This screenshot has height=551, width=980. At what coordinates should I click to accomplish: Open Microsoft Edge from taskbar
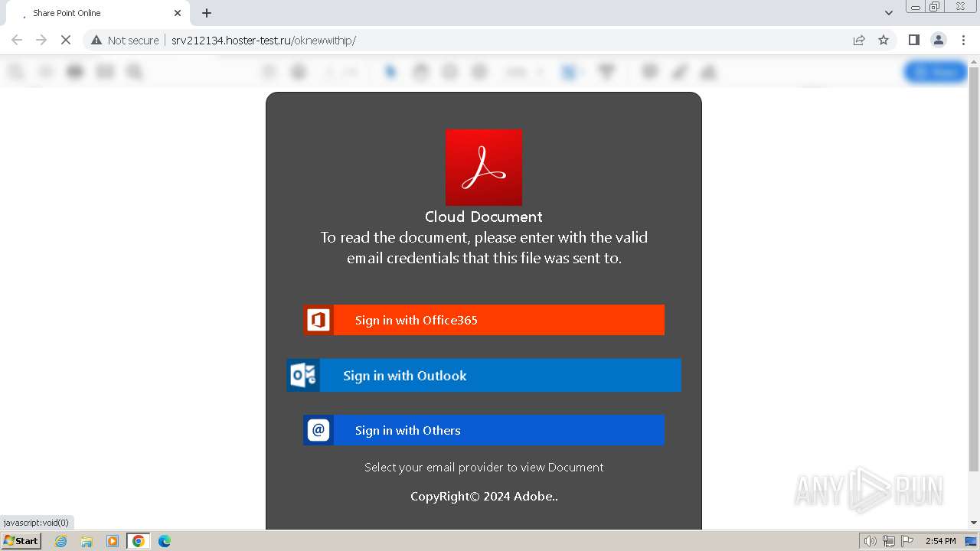(165, 541)
